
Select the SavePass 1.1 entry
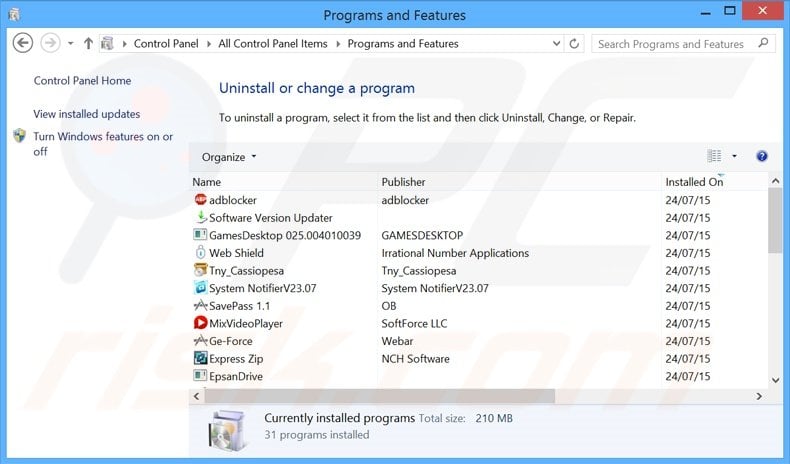tap(239, 306)
